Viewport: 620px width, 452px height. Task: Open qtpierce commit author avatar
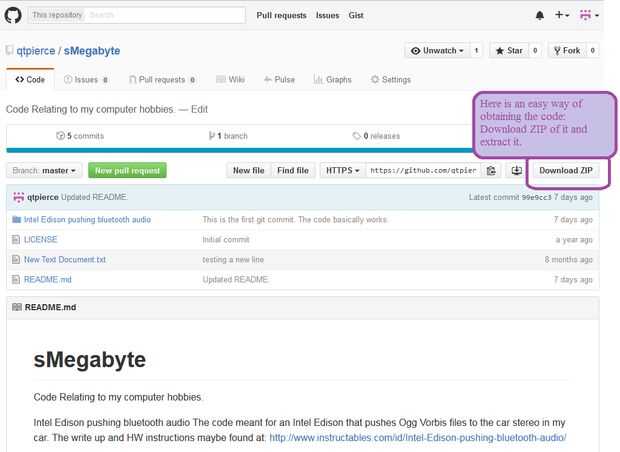[19, 197]
